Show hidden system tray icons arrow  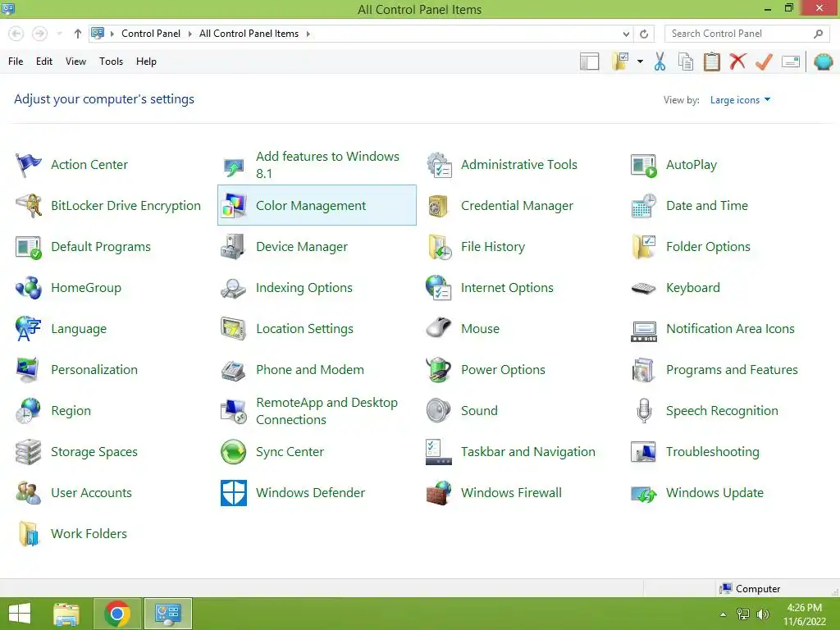[724, 614]
